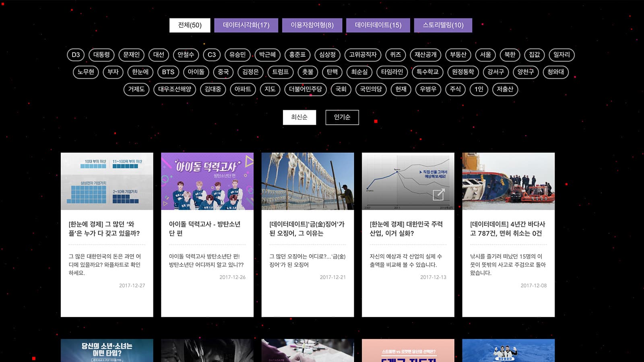Click the 저출산 tag pill

click(x=504, y=89)
